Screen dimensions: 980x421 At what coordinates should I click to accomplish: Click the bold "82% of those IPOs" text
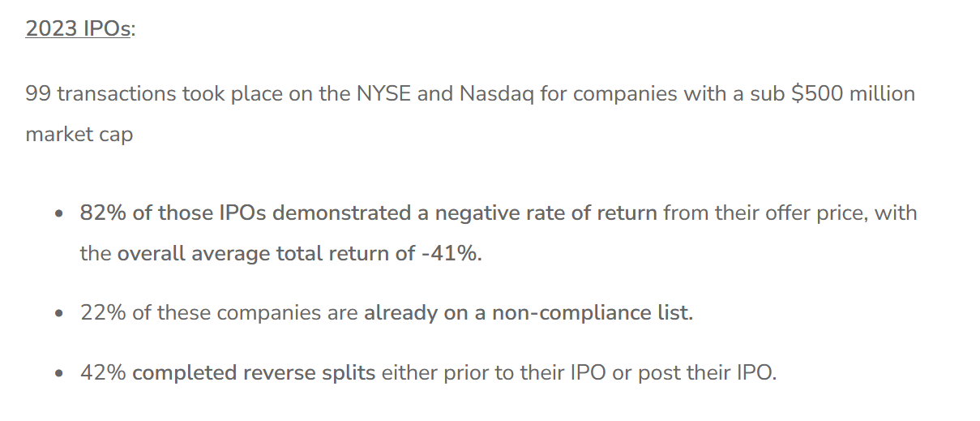(174, 213)
